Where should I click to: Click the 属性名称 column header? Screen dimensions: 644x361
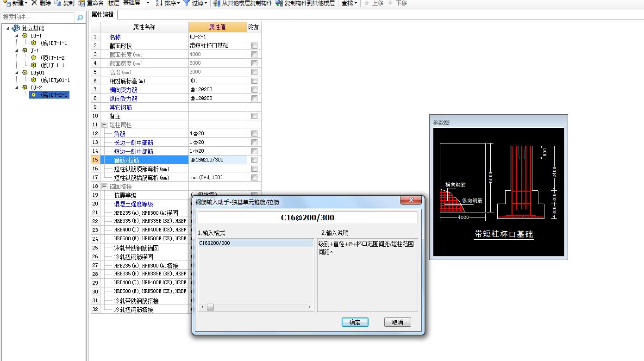[x=144, y=27]
